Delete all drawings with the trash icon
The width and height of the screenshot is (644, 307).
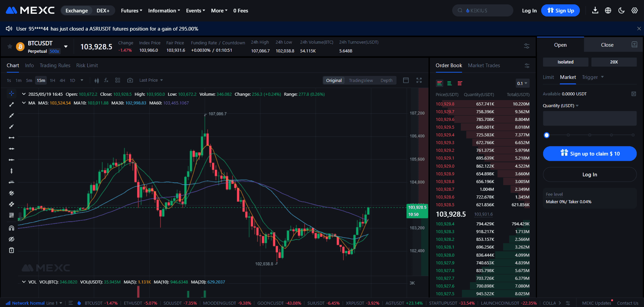11,250
